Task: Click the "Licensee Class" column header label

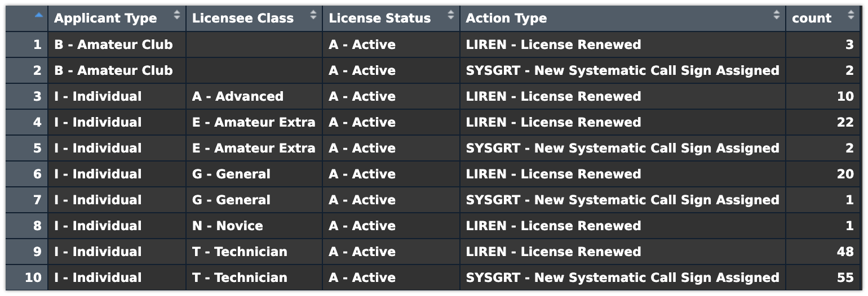Action: [x=242, y=18]
